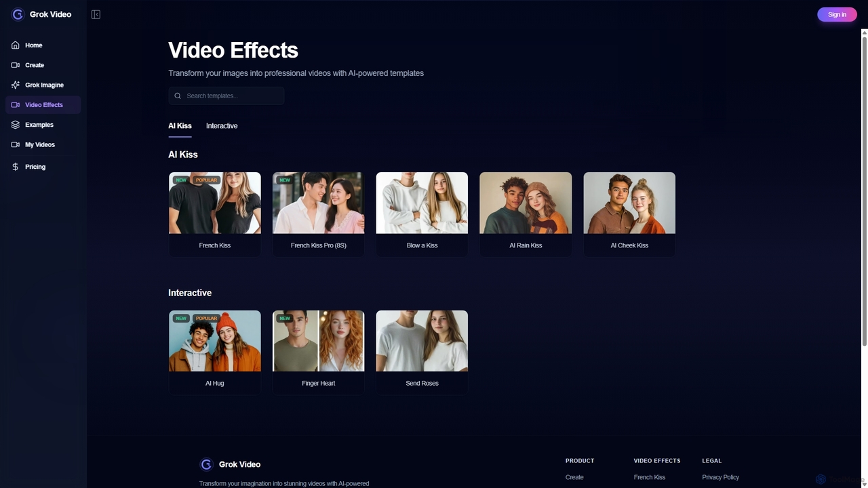This screenshot has width=868, height=488.
Task: Click the NEW badge on Finger Heart
Action: coord(285,319)
